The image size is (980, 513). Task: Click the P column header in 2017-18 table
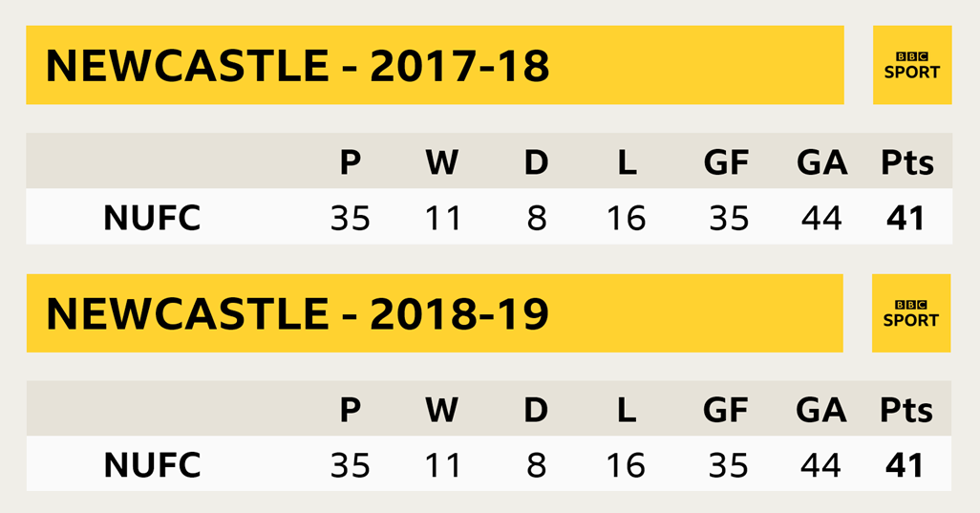350,162
